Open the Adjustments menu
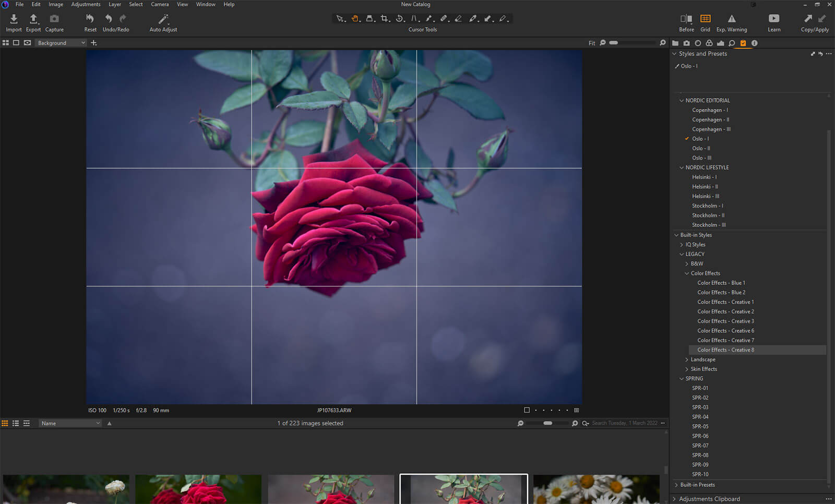Image resolution: width=835 pixels, height=504 pixels. [x=86, y=4]
